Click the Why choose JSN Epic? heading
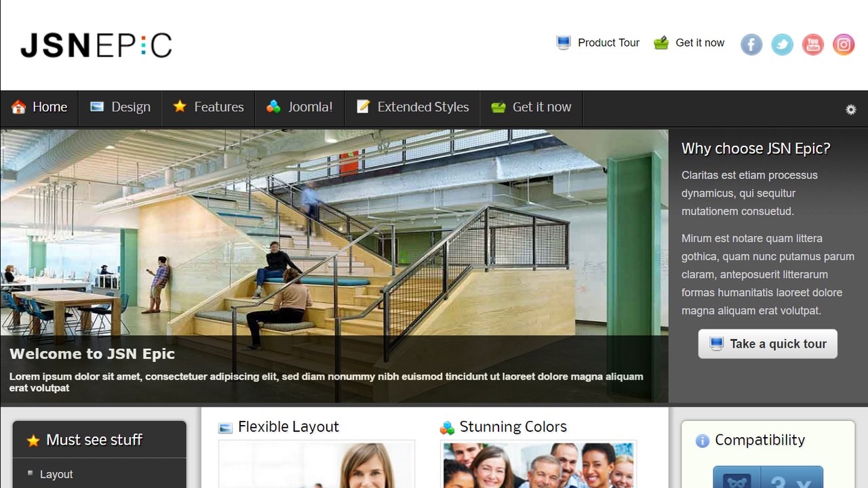Image resolution: width=868 pixels, height=488 pixels. (x=755, y=148)
